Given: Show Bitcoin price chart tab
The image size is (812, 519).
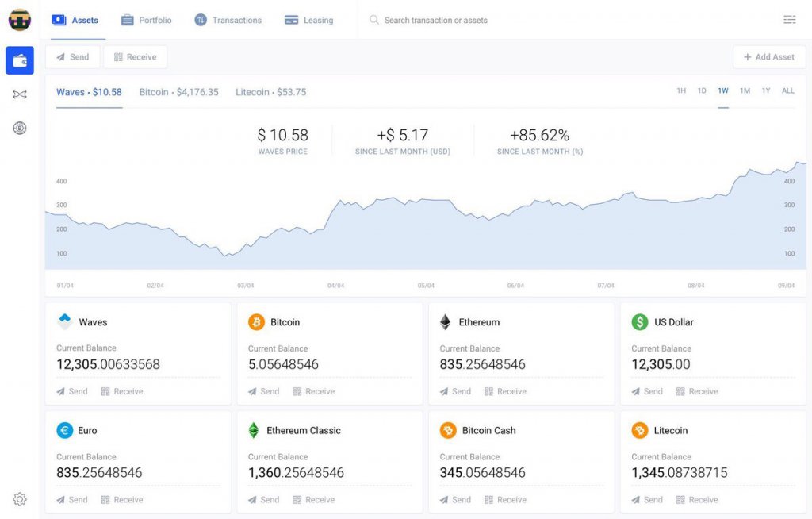Looking at the screenshot, I should click(x=178, y=92).
